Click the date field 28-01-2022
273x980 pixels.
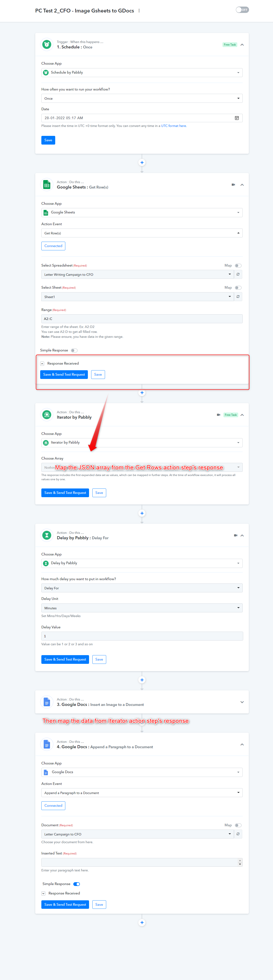pyautogui.click(x=142, y=118)
